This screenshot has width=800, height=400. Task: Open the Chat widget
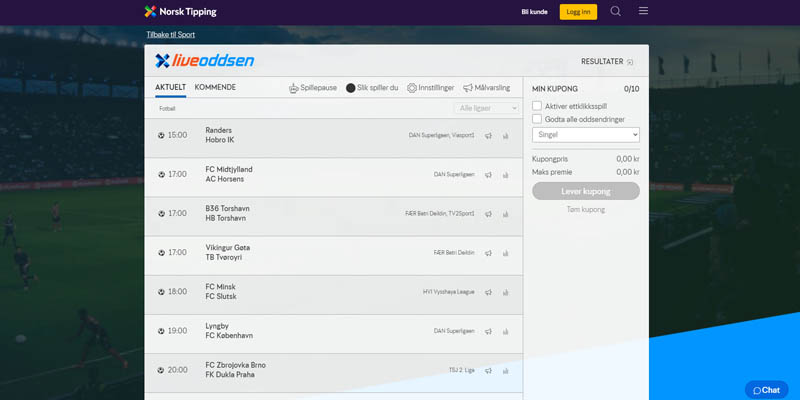pos(766,390)
